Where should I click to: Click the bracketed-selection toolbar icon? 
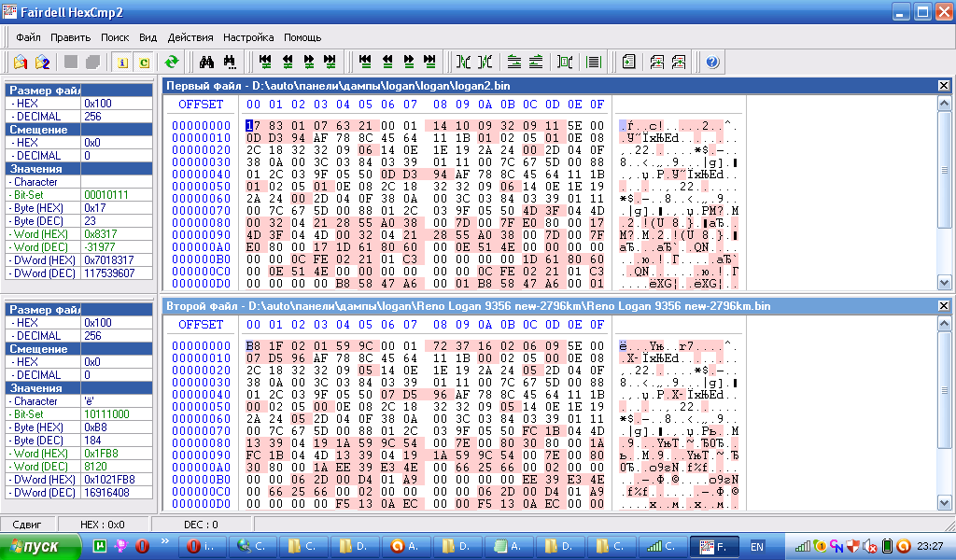(x=565, y=63)
